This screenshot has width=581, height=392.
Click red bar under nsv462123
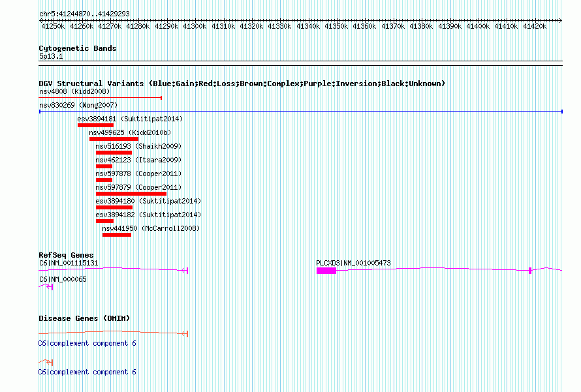pyautogui.click(x=104, y=166)
